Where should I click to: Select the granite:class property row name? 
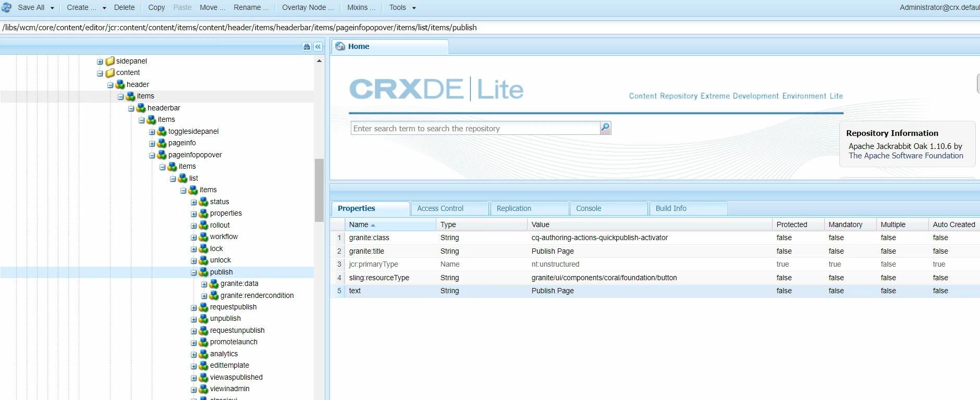[x=369, y=238]
